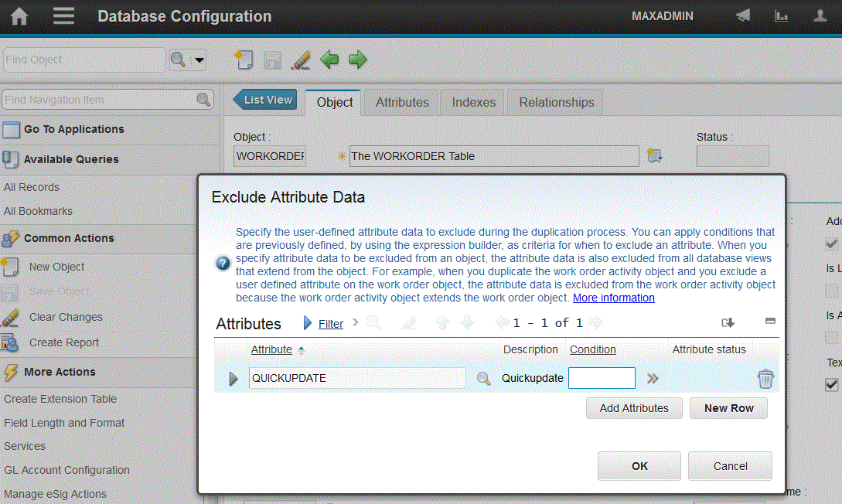This screenshot has width=842, height=504.
Task: Click the New Object toolbar icon
Action: coord(244,60)
